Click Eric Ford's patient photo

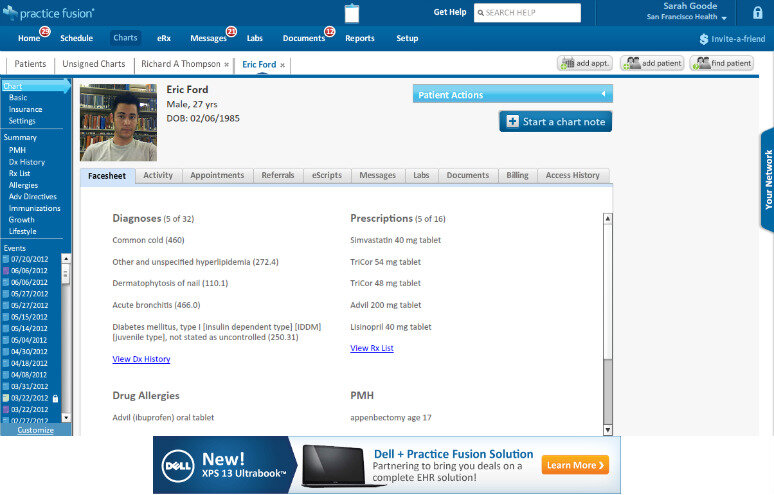[118, 122]
